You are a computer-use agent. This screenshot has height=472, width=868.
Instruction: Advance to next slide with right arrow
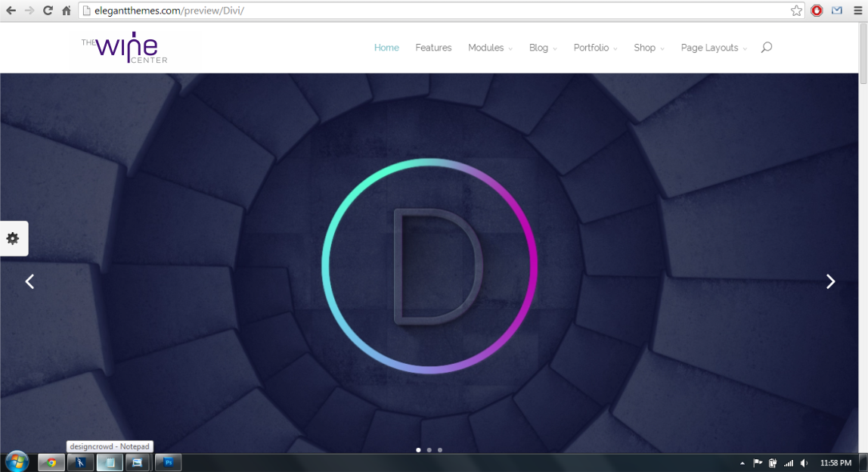click(830, 281)
